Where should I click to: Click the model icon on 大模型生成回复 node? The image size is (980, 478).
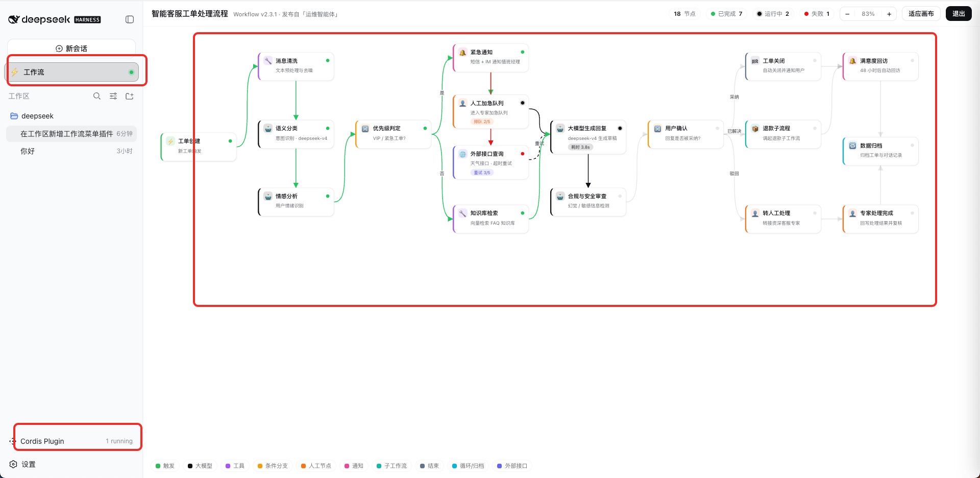(x=560, y=129)
